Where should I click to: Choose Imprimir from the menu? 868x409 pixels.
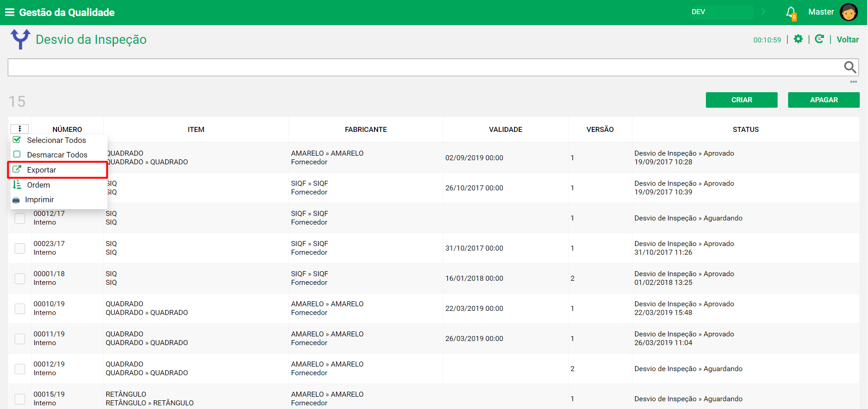[x=58, y=199]
